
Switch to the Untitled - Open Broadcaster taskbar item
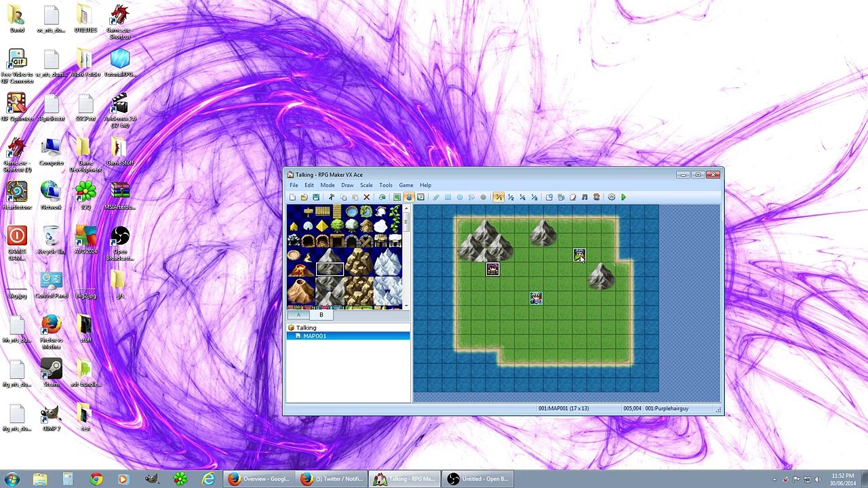478,479
